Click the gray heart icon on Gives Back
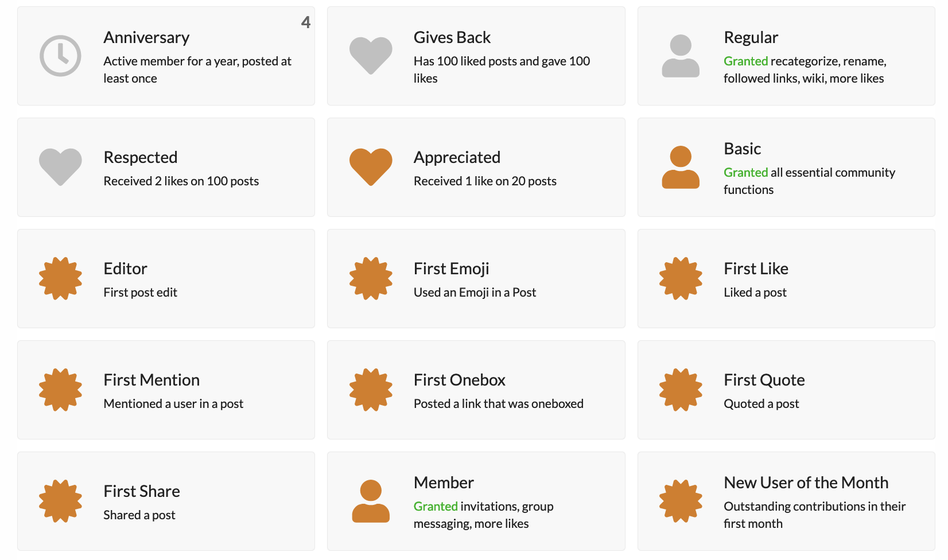 click(x=371, y=56)
